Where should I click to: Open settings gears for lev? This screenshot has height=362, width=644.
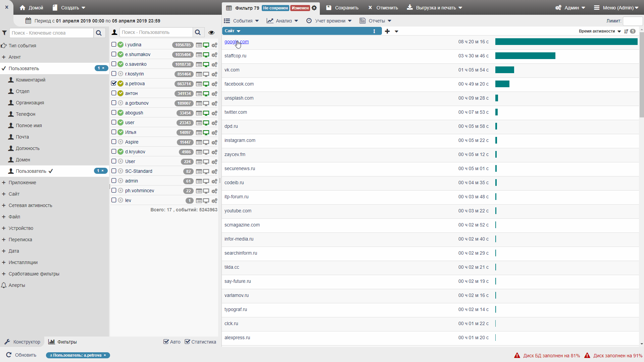(x=214, y=201)
